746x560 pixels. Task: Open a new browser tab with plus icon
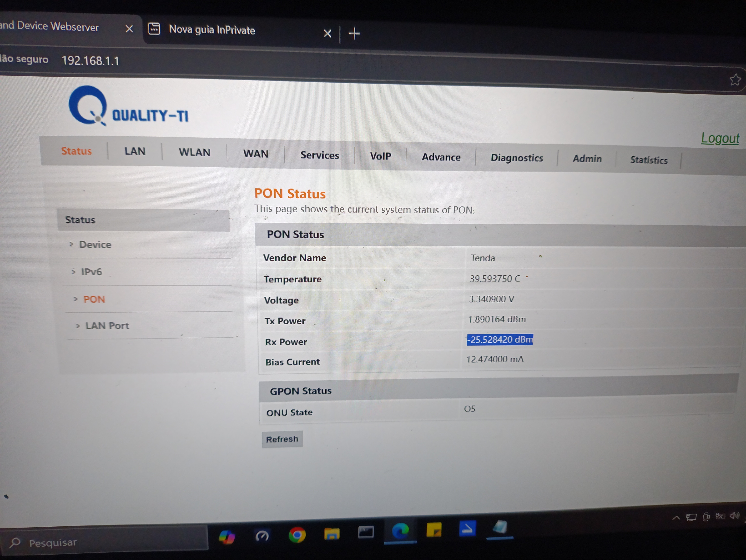click(x=354, y=34)
